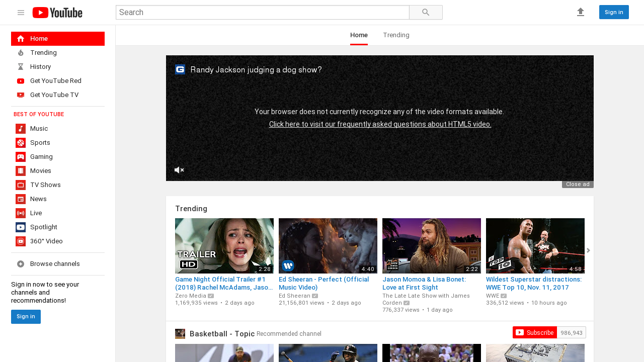Click Sign in button at top right
The image size is (644, 362).
coord(614,12)
